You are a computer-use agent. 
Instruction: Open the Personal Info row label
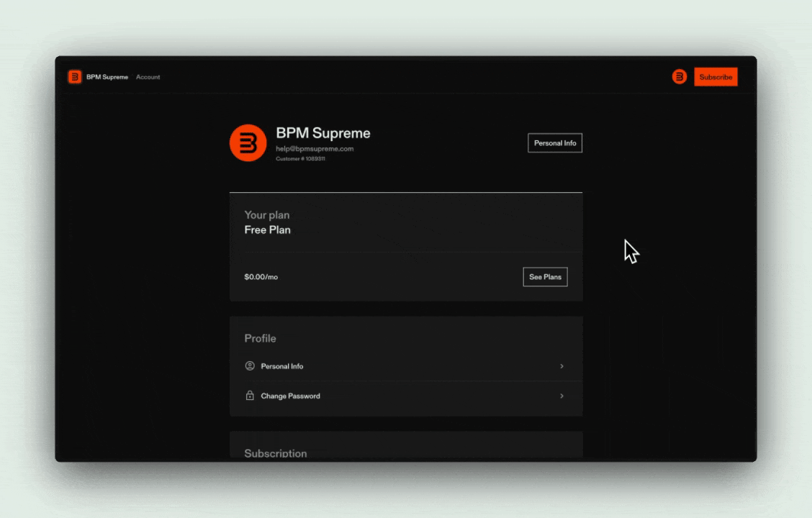(x=282, y=366)
